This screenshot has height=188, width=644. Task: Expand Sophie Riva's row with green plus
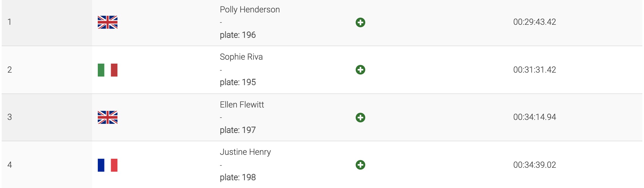click(x=360, y=70)
